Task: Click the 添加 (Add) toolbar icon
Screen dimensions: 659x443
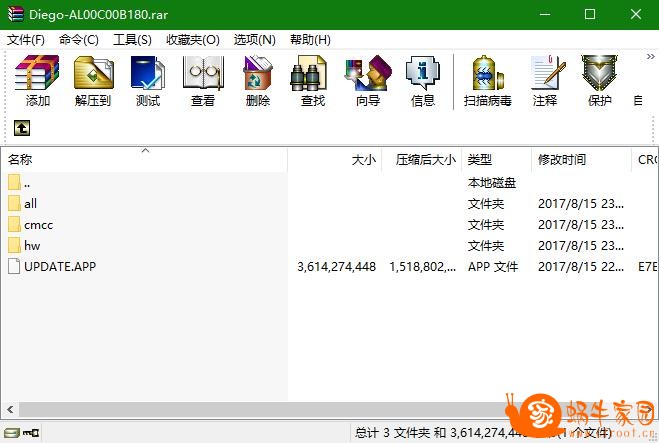Action: pyautogui.click(x=37, y=81)
